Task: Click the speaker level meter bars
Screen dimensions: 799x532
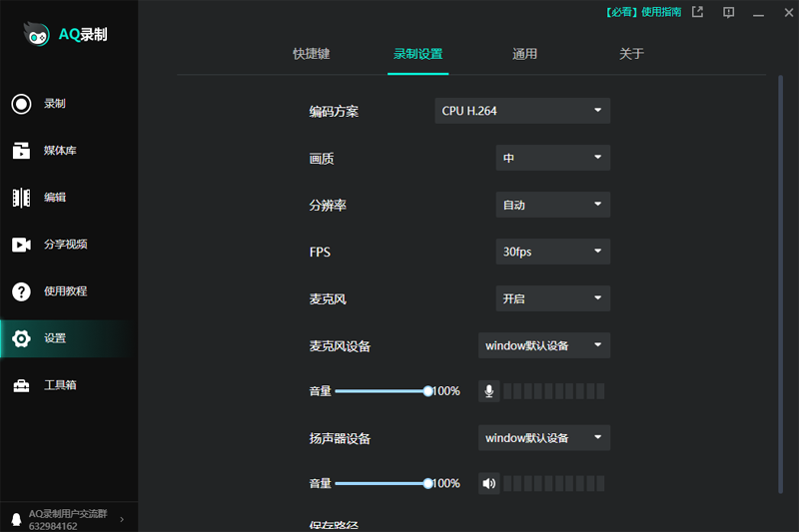Action: 554,483
